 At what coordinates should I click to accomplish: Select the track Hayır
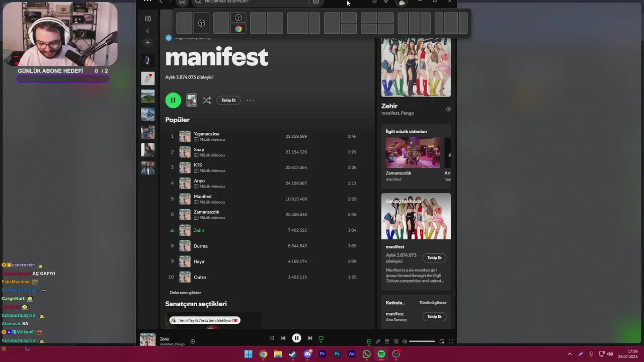coord(266,261)
